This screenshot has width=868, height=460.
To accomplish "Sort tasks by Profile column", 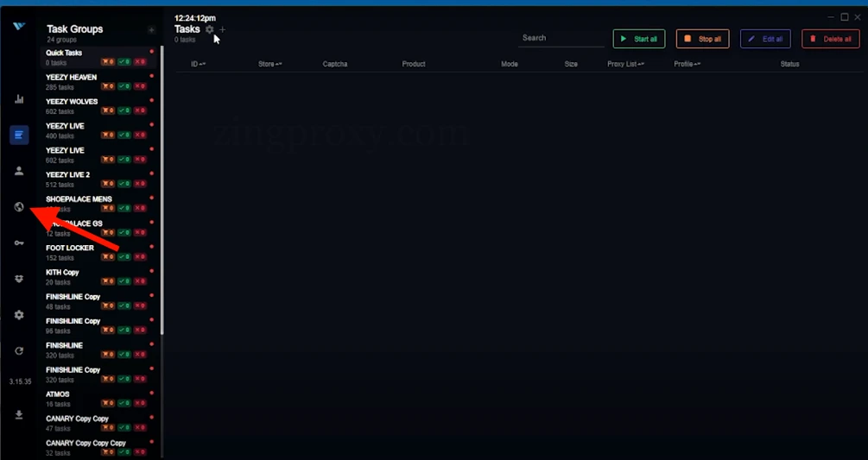I will click(x=687, y=64).
